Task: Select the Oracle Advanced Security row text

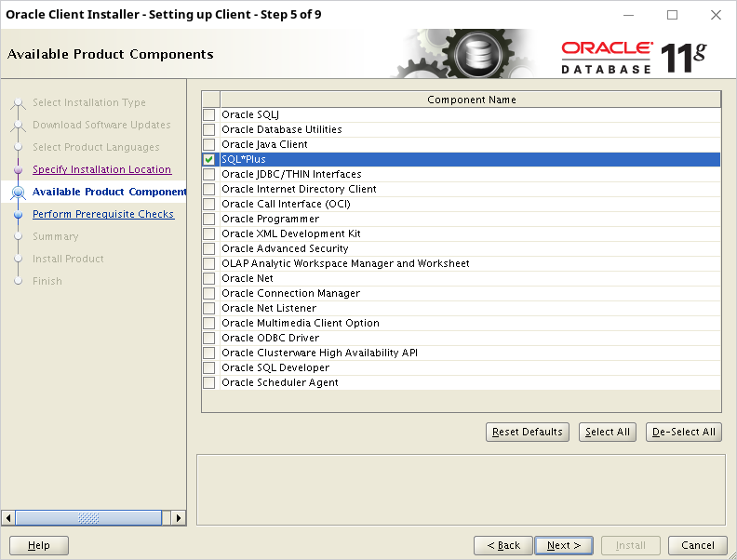Action: [x=285, y=248]
